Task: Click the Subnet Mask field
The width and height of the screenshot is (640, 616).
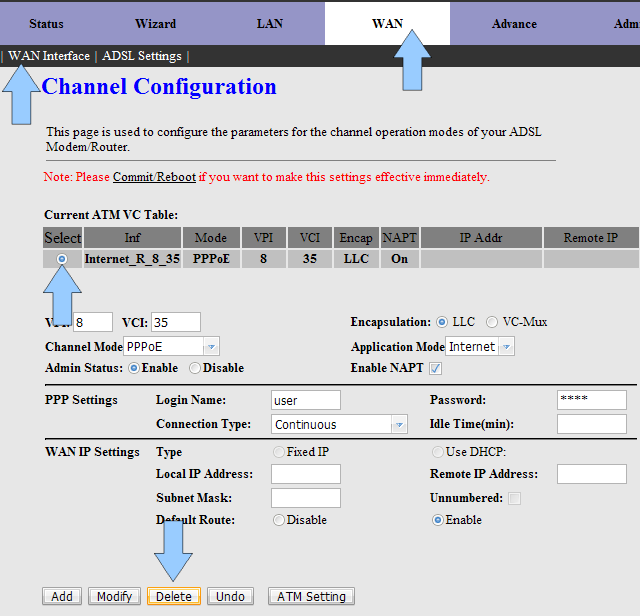Action: pyautogui.click(x=306, y=498)
